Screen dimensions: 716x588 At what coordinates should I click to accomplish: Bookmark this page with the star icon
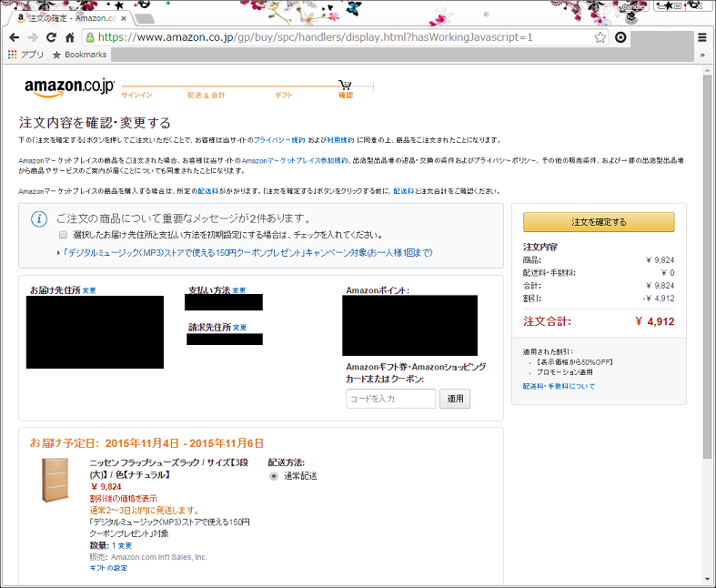click(x=600, y=37)
